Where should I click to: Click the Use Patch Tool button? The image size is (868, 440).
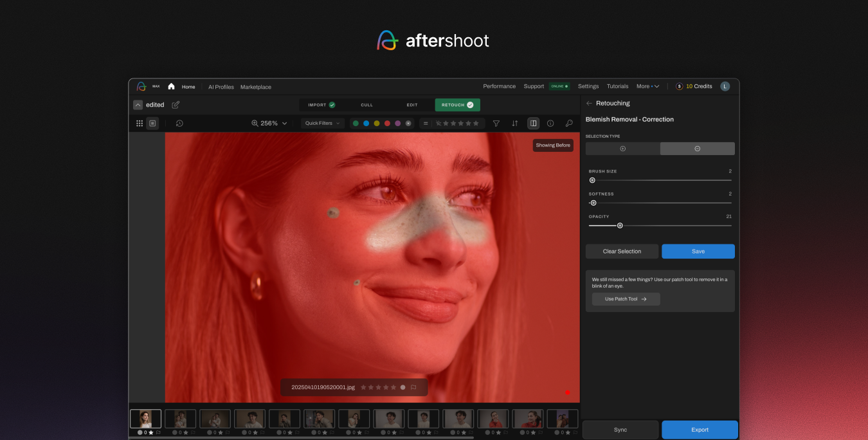click(626, 299)
